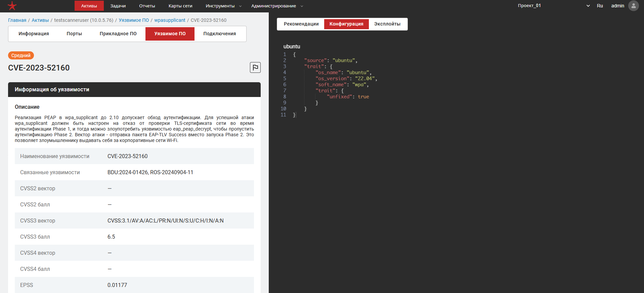Click the ubuntu configuration heading
The image size is (644, 293).
click(292, 46)
